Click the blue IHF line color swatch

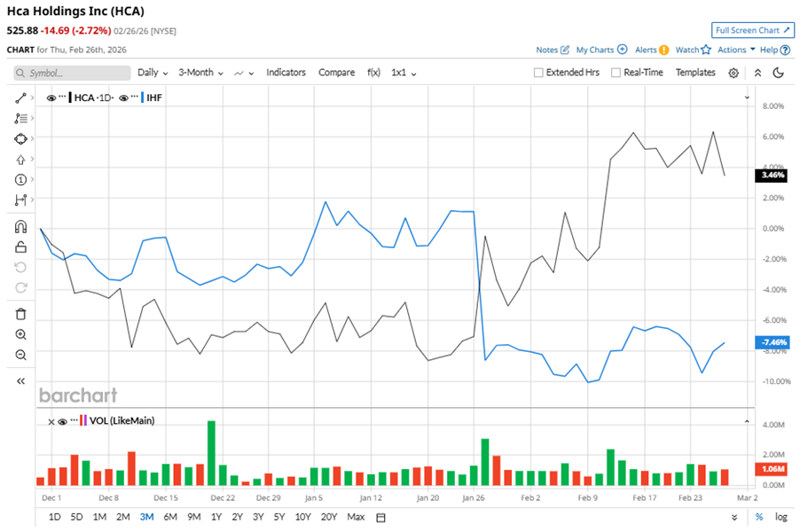(142, 98)
